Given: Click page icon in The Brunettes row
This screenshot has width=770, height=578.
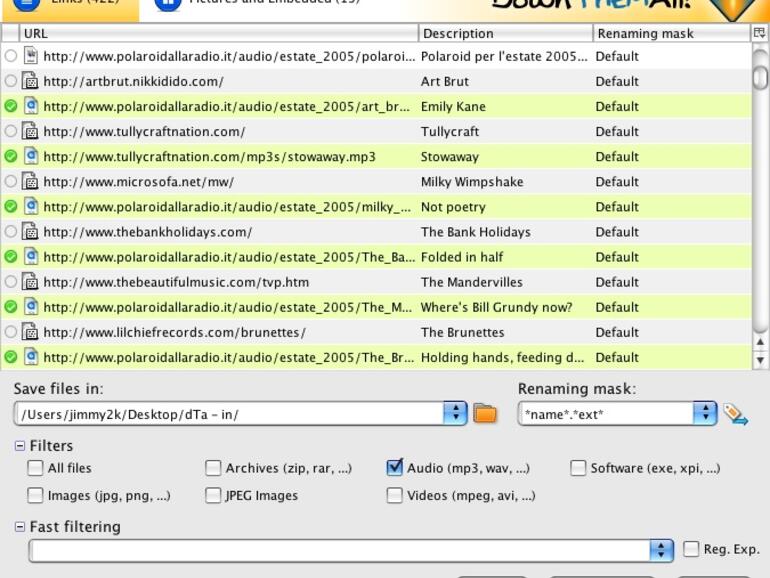Looking at the screenshot, I should coord(30,331).
